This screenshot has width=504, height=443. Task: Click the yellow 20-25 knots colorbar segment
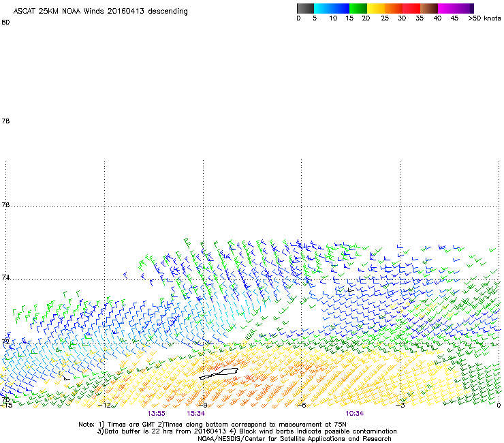[376, 8]
